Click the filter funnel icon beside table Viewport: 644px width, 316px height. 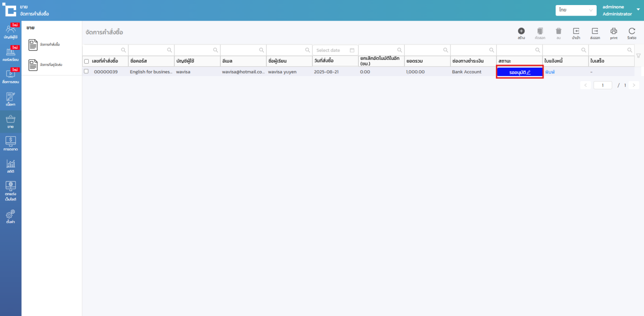(638, 56)
